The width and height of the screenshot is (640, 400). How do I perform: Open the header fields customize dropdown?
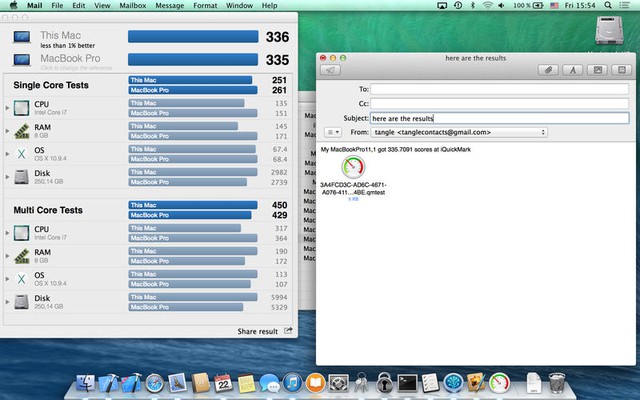tap(333, 132)
